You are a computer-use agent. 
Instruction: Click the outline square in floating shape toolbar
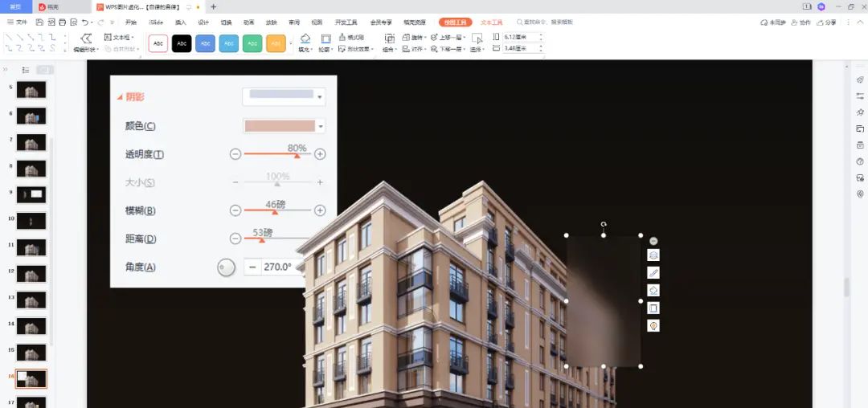click(653, 308)
